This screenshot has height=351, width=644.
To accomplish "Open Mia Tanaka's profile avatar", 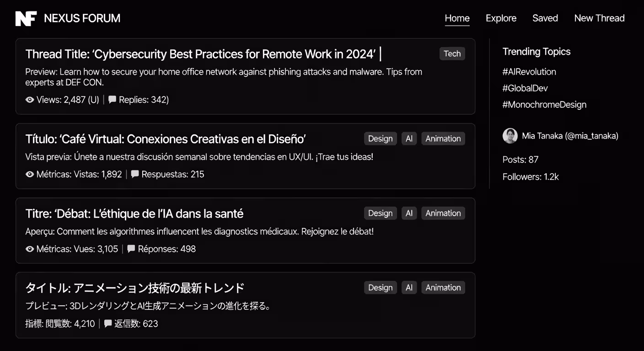I will click(x=510, y=136).
